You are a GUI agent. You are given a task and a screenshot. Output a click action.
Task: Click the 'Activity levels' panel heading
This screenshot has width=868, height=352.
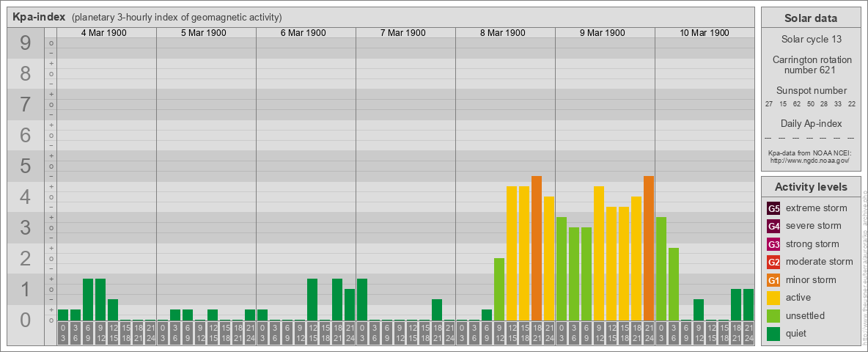tap(811, 187)
